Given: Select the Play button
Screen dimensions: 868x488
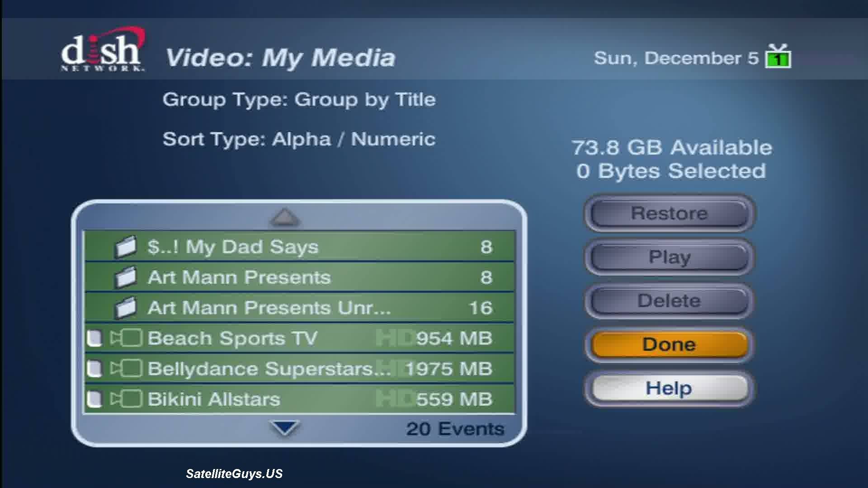Looking at the screenshot, I should [x=669, y=257].
